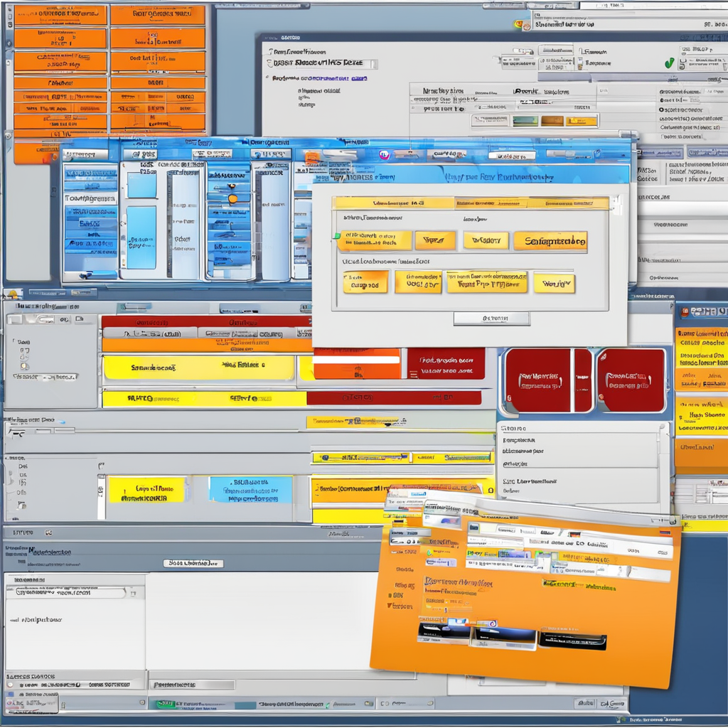Click the orange circle icon in blue list panel

coord(232,199)
